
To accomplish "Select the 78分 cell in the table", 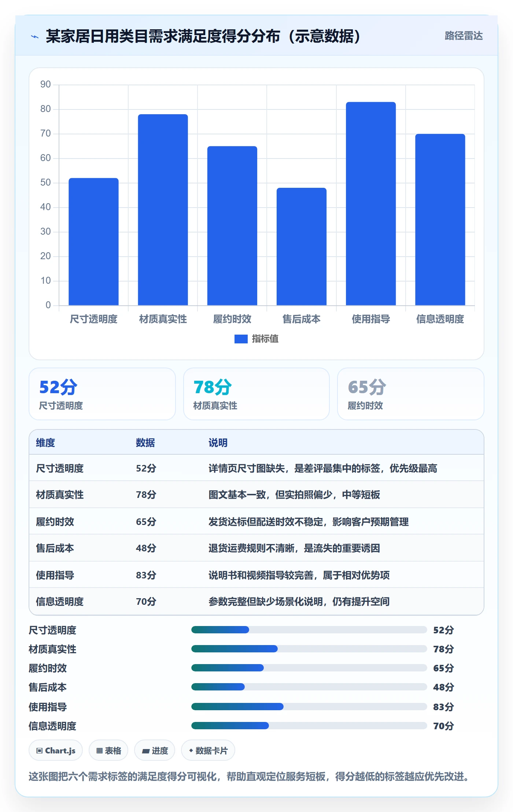I will pyautogui.click(x=146, y=495).
